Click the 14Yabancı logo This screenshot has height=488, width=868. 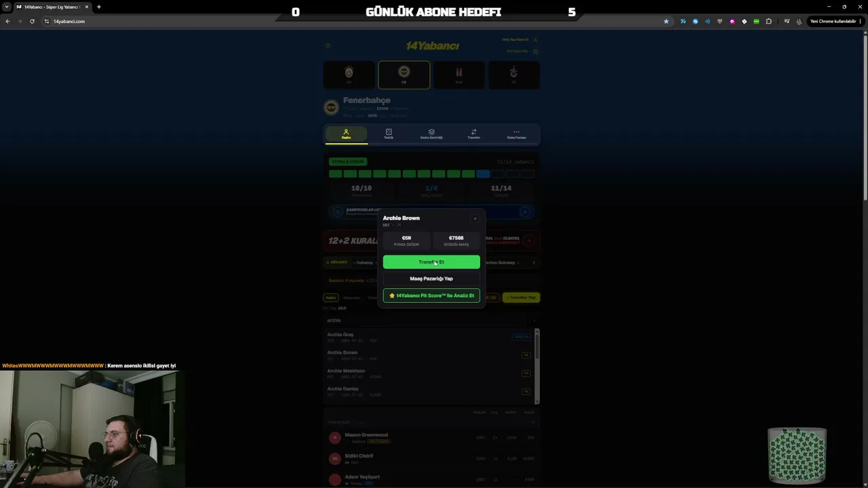432,46
